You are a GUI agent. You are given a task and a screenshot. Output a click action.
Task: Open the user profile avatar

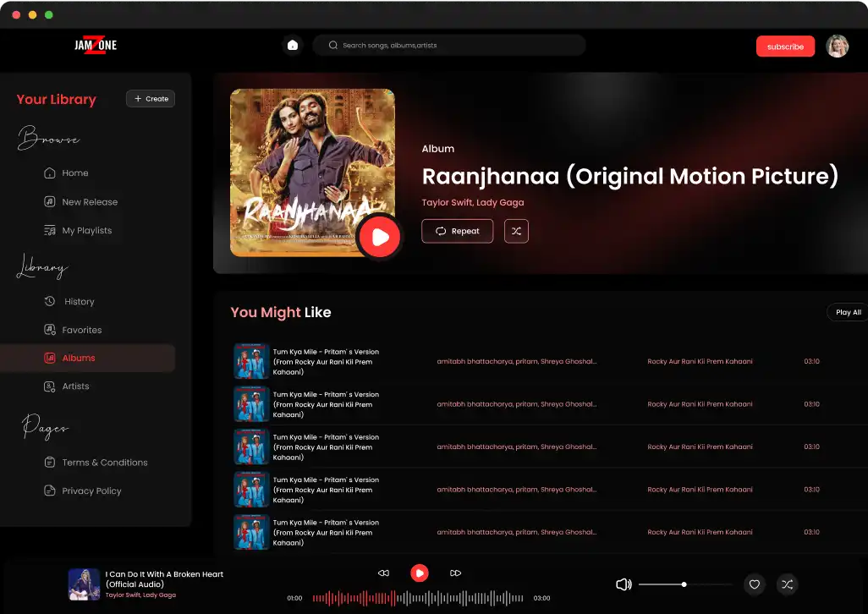click(837, 46)
